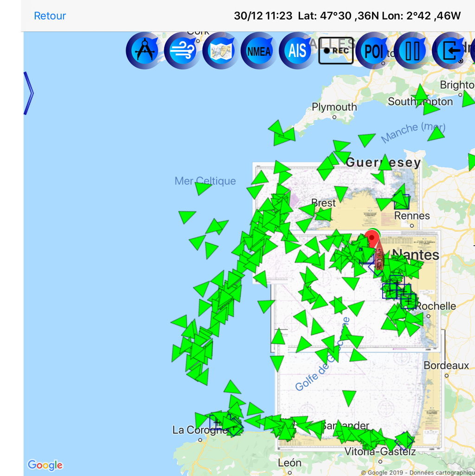
Task: Click the Manche (mer) channel label
Action: pos(413,133)
